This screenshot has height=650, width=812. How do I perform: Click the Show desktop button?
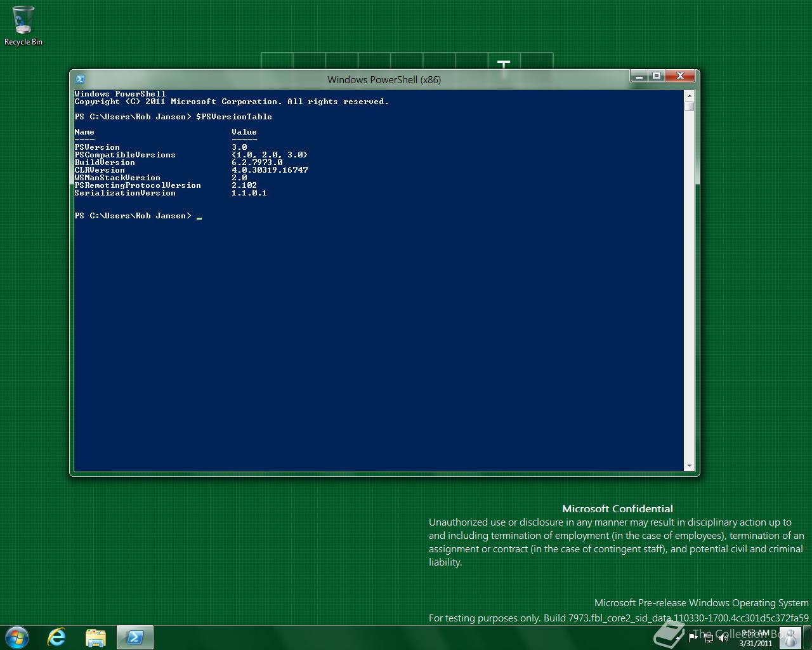pos(807,637)
